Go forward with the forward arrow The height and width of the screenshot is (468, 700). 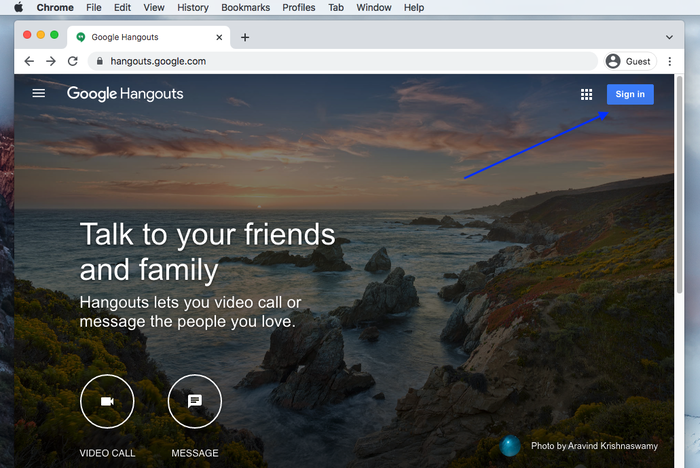[x=51, y=61]
